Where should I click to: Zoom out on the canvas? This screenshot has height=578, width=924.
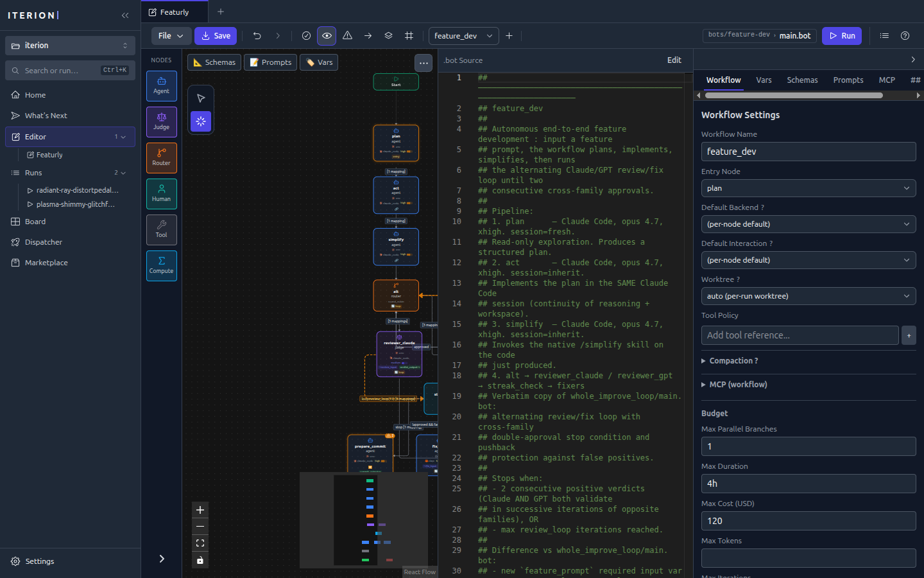(200, 527)
